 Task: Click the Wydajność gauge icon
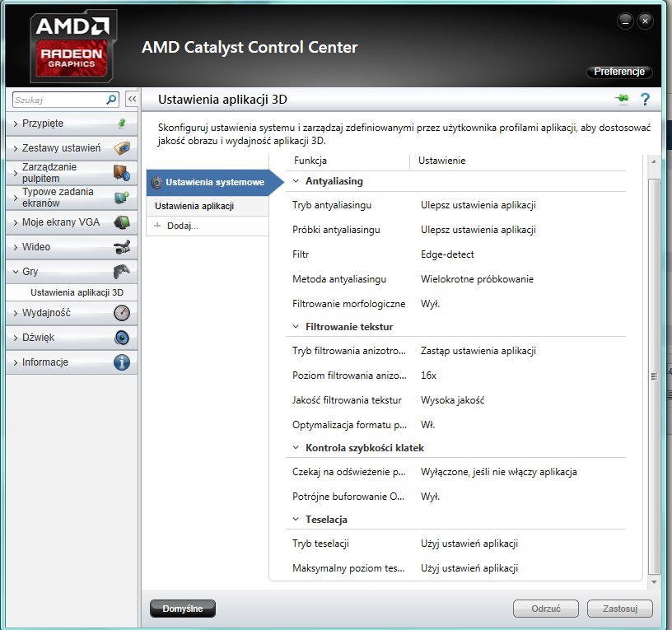pyautogui.click(x=122, y=313)
